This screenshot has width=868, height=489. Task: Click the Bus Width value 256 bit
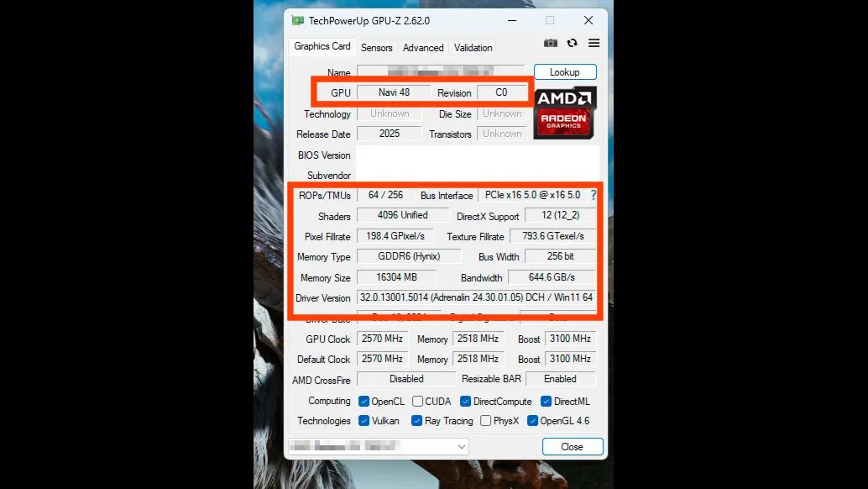(x=560, y=256)
